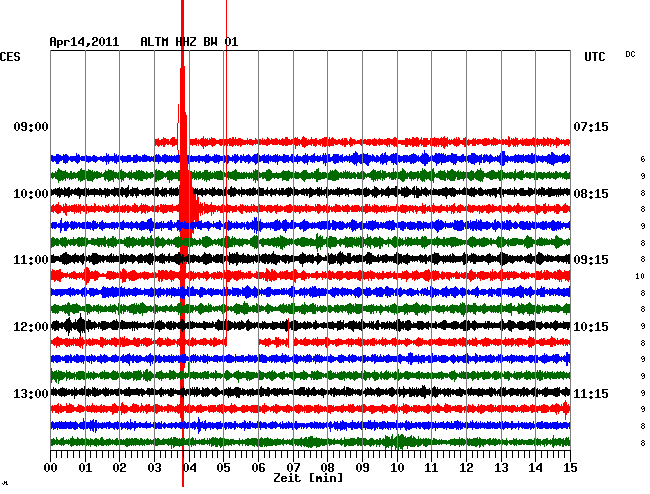650x494 pixels.
Task: Click minute tick label 01
Action: [85, 468]
